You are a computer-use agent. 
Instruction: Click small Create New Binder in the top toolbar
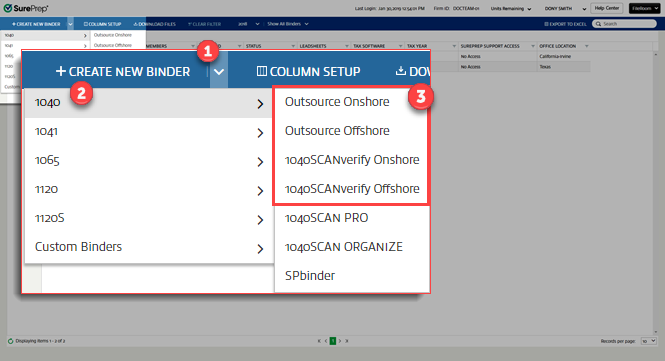click(x=36, y=24)
